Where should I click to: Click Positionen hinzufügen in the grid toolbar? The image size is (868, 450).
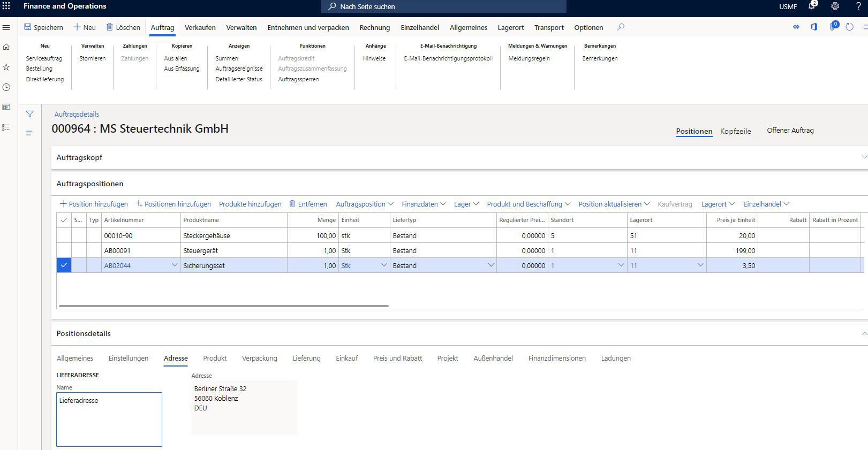[173, 204]
